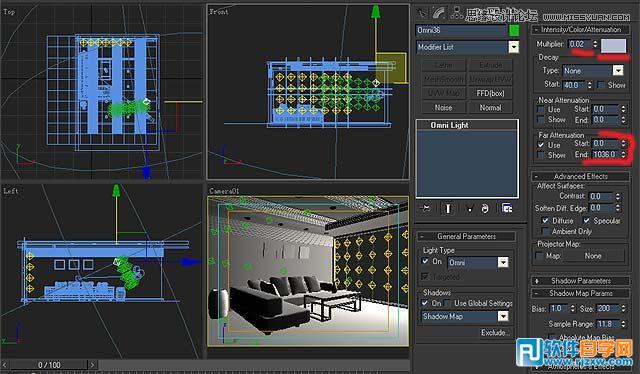Screen dimensions: 640x374
Task: Step time slider back with left arrow
Action: tap(5, 365)
